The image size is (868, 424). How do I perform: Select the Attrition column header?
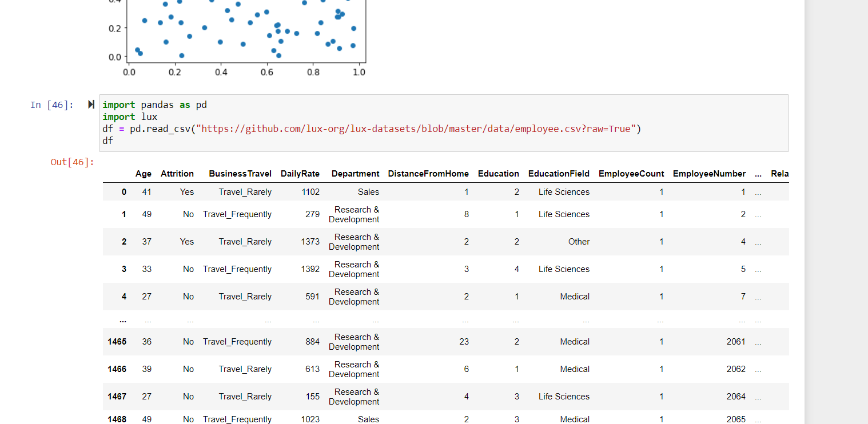coord(177,173)
